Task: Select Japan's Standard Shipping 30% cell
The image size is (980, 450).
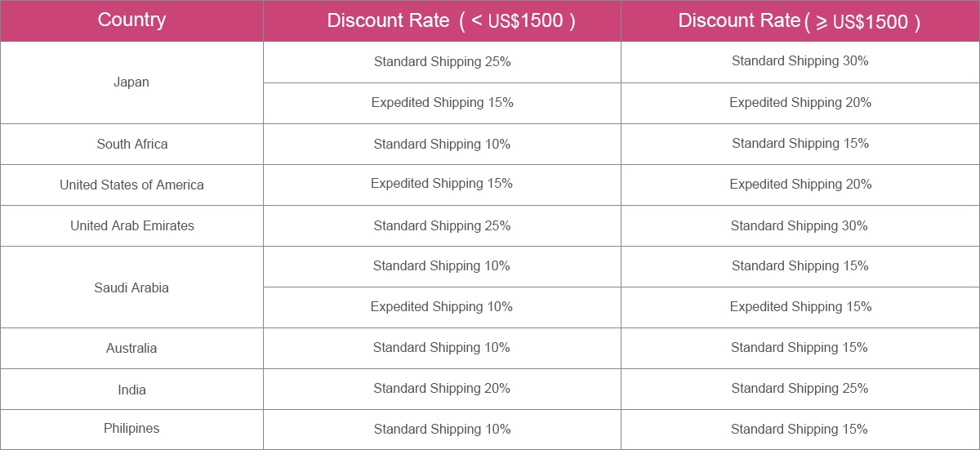Action: tap(800, 62)
